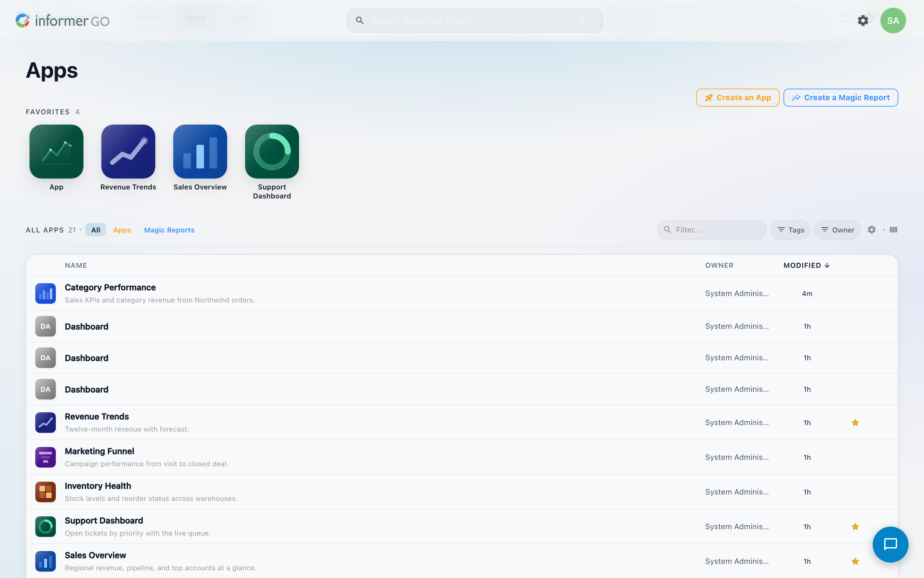
Task: Sort by the MODIFIED column header
Action: [x=806, y=265]
